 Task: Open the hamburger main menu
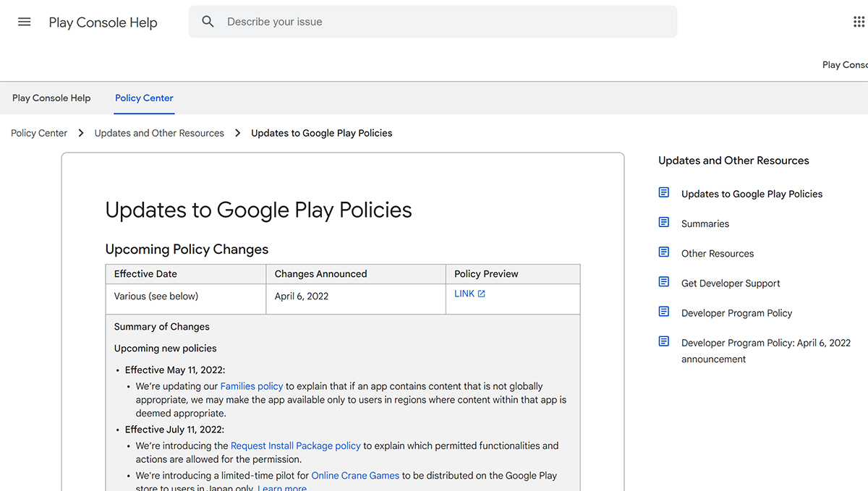click(25, 22)
